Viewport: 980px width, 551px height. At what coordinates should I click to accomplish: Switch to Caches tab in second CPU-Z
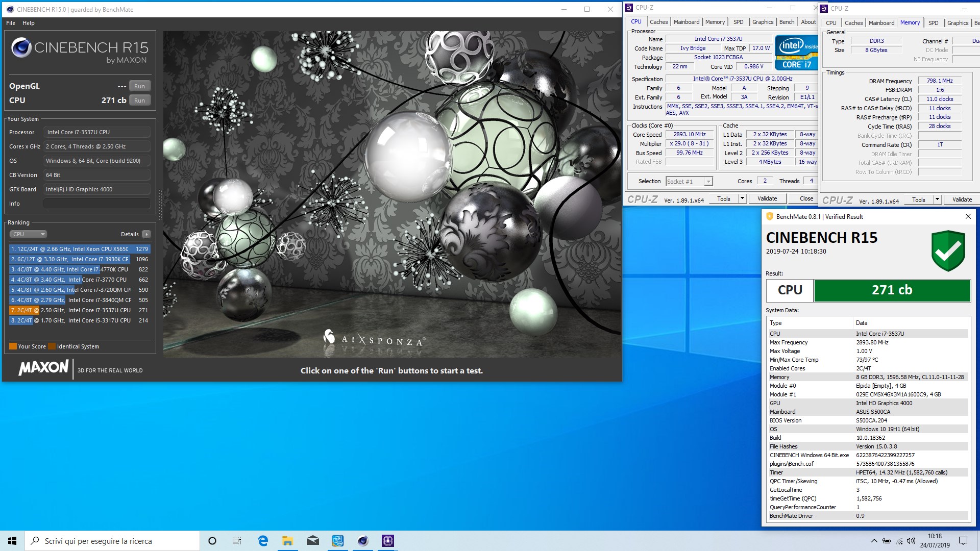tap(853, 23)
